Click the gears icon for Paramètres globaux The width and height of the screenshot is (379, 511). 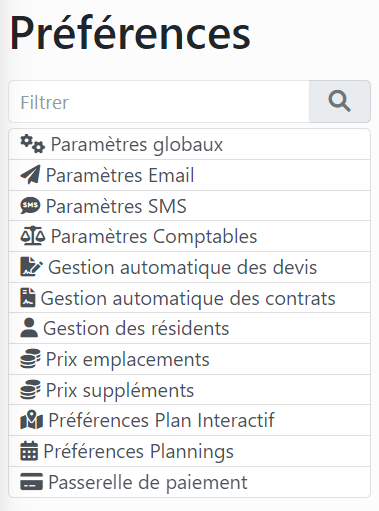[32, 144]
